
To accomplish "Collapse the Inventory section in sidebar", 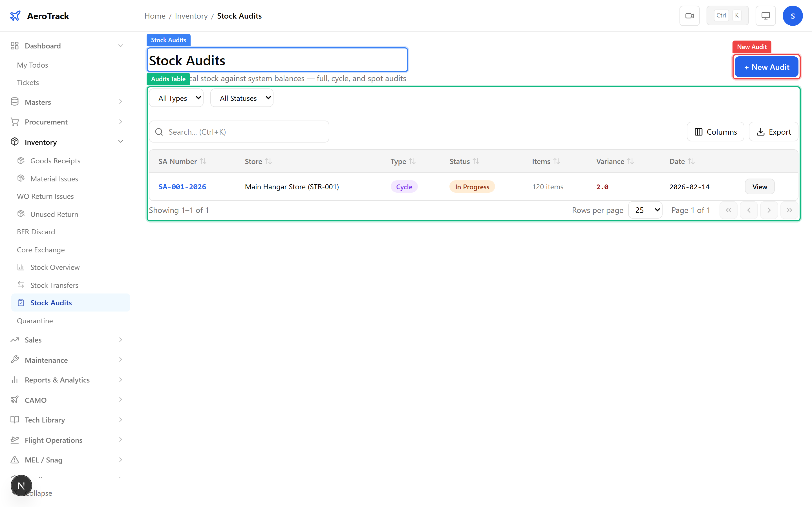I will click(120, 141).
